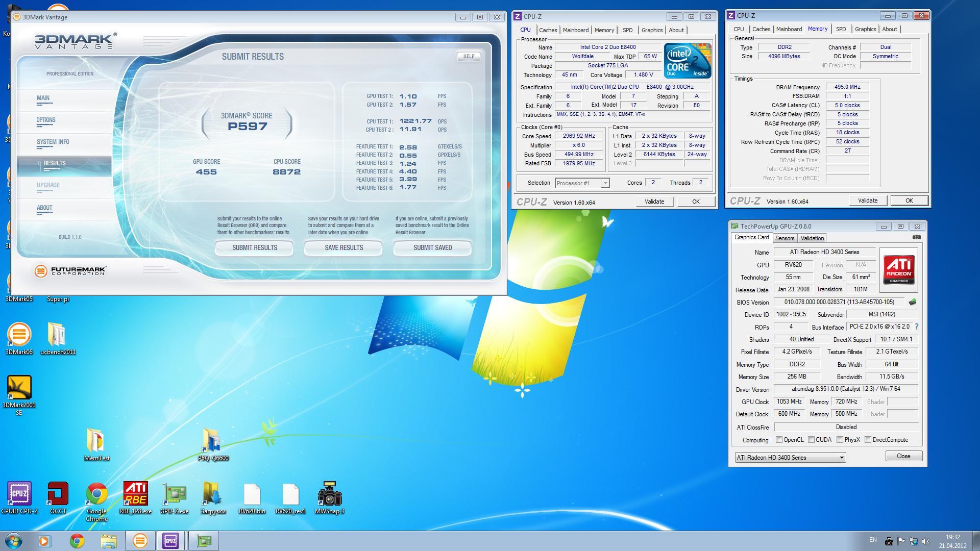This screenshot has width=980, height=551.
Task: Open Graphics tab in right CPU-Z window
Action: [x=865, y=29]
